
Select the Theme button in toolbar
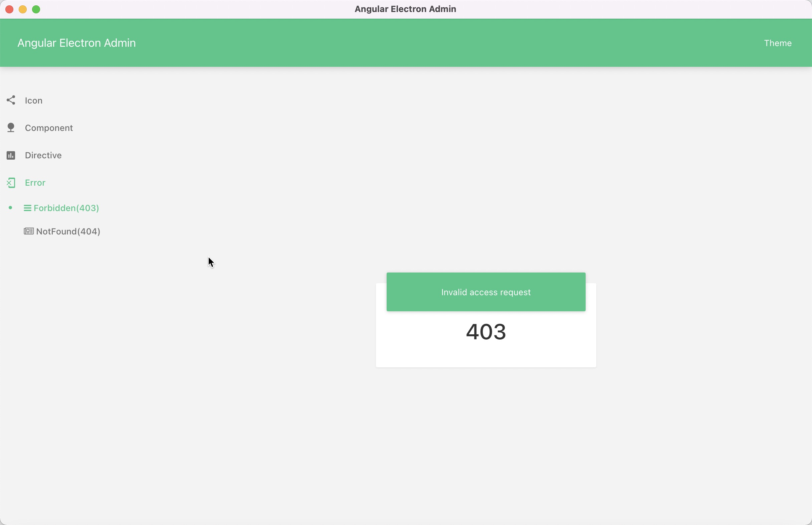pyautogui.click(x=778, y=43)
